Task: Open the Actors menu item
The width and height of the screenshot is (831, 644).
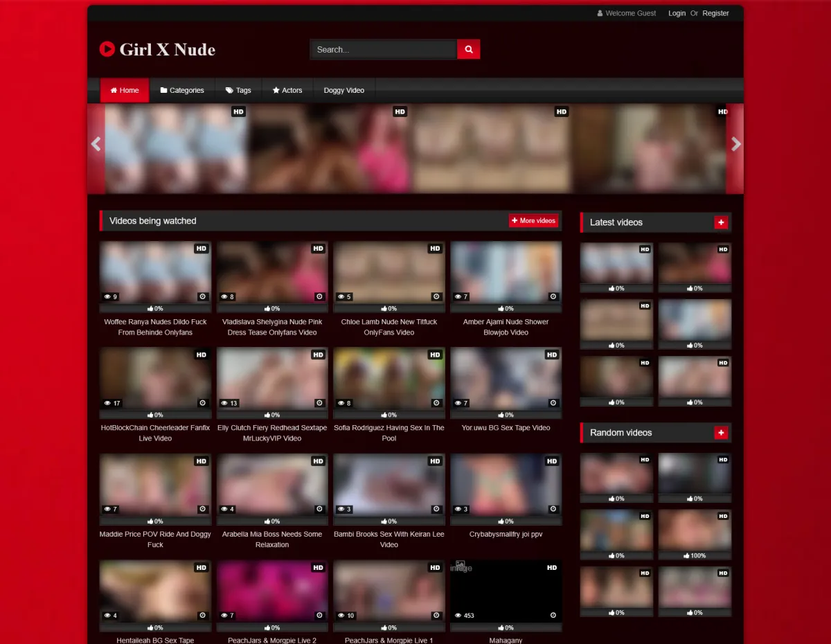Action: pos(287,90)
